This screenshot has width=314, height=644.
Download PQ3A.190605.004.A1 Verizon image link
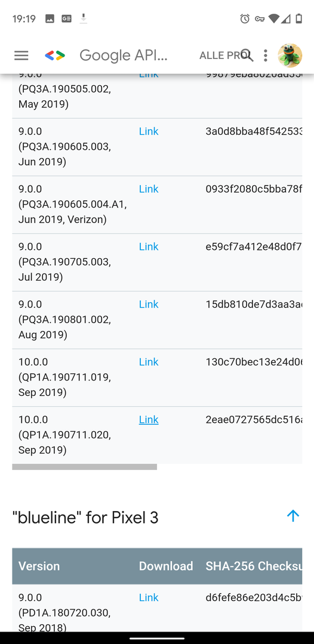pyautogui.click(x=149, y=189)
